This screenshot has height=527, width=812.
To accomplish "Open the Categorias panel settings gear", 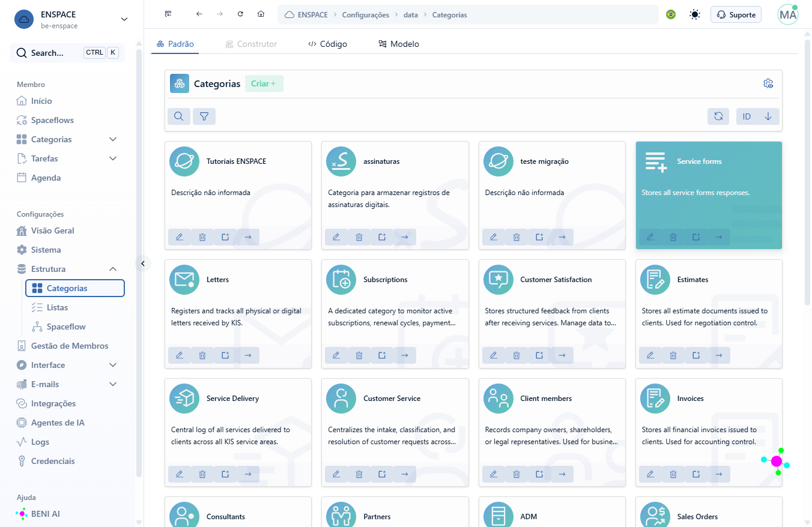I will coord(768,83).
